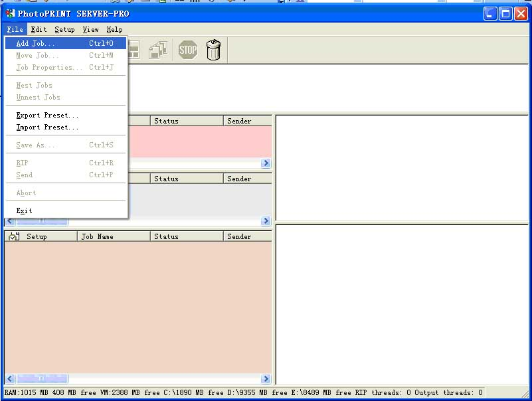Choose Export Preset from the menu

[66, 115]
